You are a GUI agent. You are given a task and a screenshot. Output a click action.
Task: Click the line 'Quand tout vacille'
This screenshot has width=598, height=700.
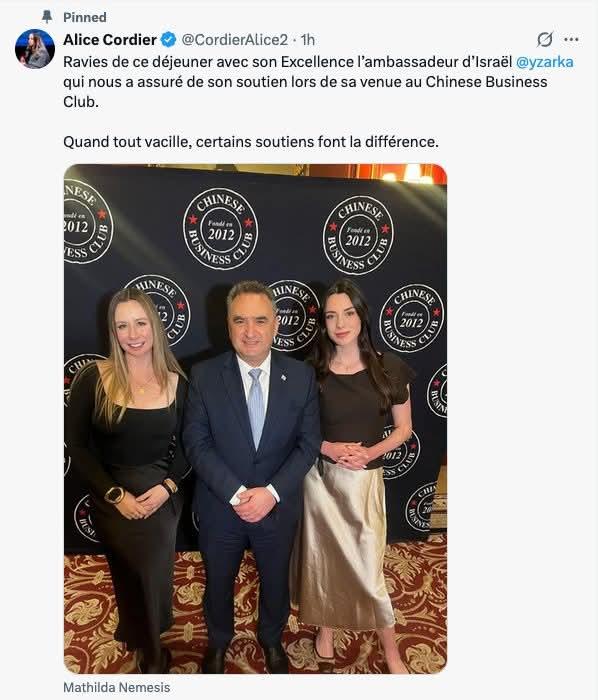[x=251, y=142]
